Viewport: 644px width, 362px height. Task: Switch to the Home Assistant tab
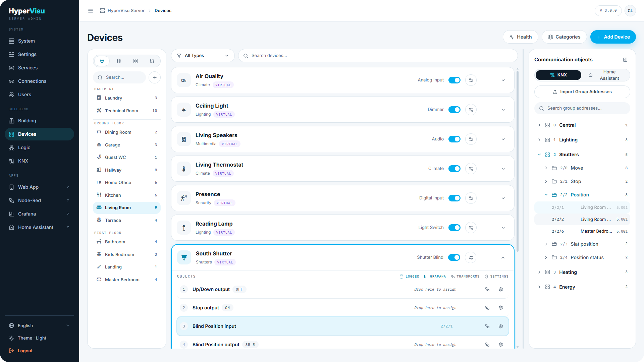click(x=606, y=75)
